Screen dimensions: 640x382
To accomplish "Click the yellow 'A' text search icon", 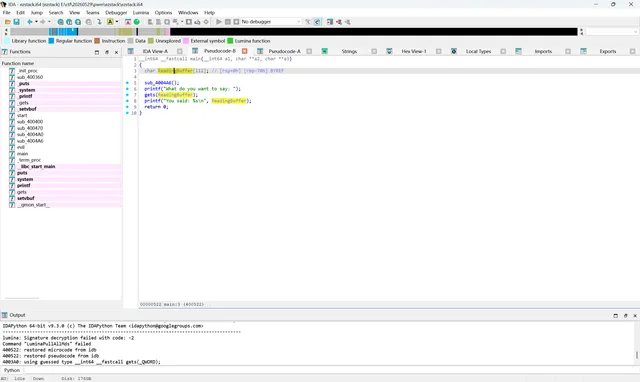I will point(110,22).
